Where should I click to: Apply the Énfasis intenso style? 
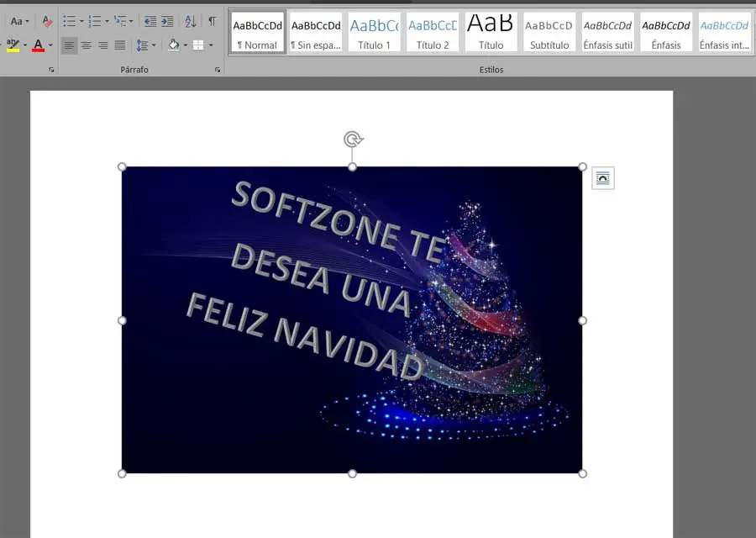(x=724, y=32)
